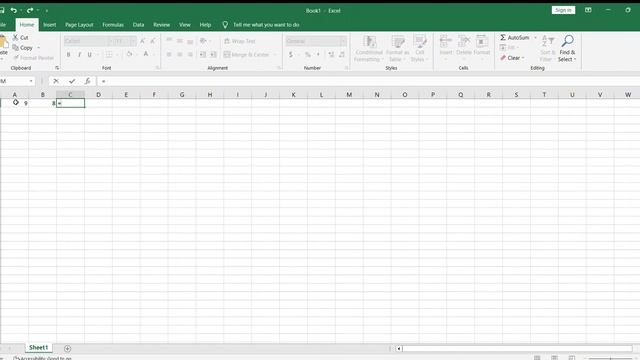Open Format as Table gallery
640x360 pixels.
(398, 49)
